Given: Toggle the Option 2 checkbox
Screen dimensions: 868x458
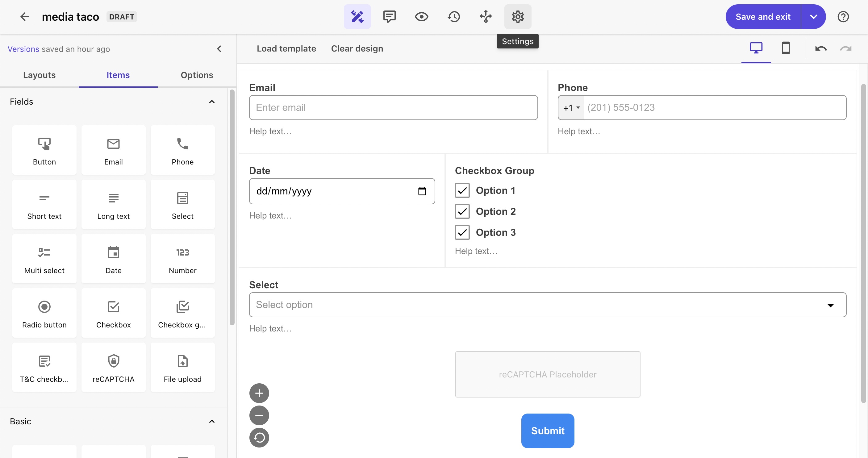Looking at the screenshot, I should pyautogui.click(x=462, y=211).
